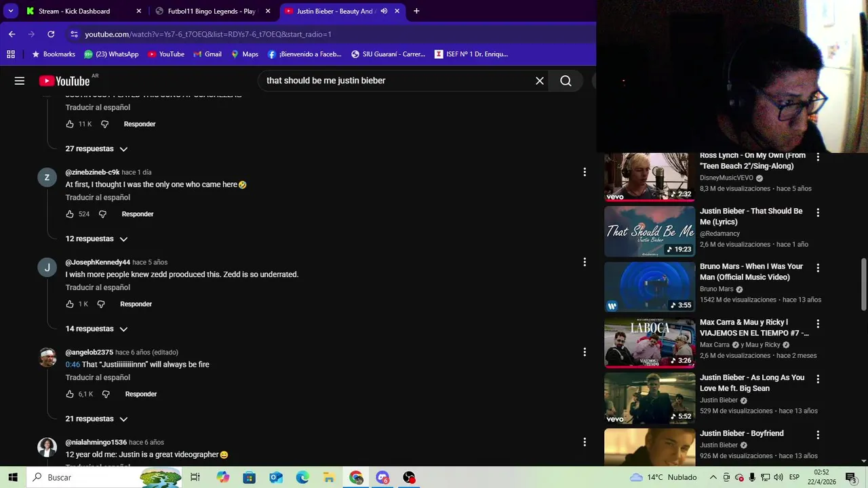Reply to the @JosephKennedy44 comment
The width and height of the screenshot is (868, 488).
pyautogui.click(x=136, y=304)
